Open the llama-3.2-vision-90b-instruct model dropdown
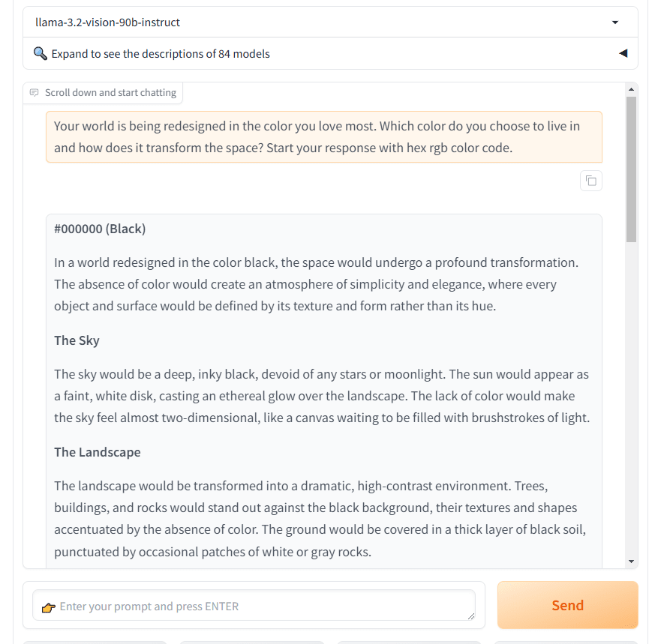 [323, 22]
